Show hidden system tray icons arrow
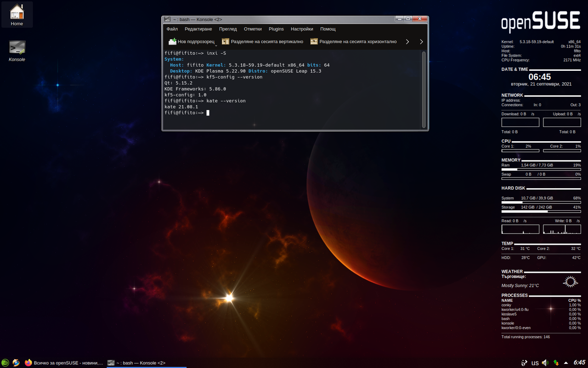 (566, 363)
